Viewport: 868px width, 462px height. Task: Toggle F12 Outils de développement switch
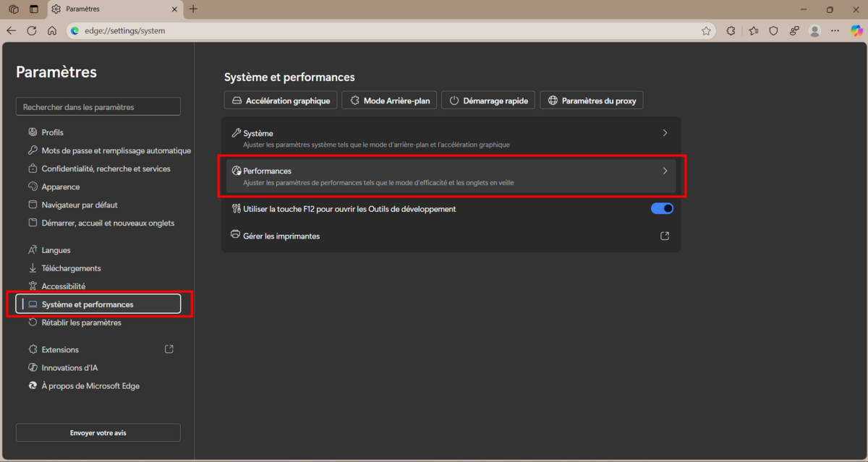point(662,208)
